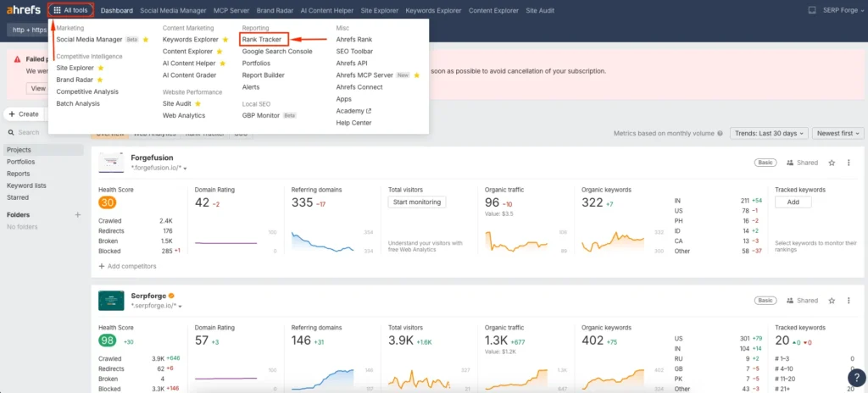
Task: Click the Start monitoring button
Action: [416, 202]
